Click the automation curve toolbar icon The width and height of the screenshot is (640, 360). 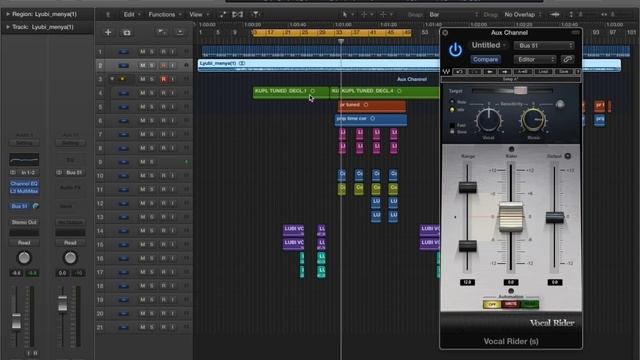click(223, 14)
